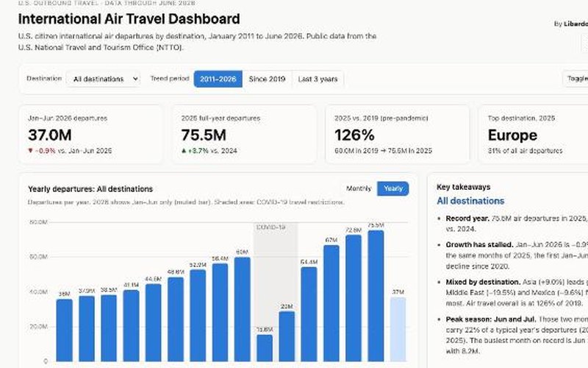Click the bar labeled 60M
This screenshot has height=368, width=588.
pyautogui.click(x=243, y=309)
